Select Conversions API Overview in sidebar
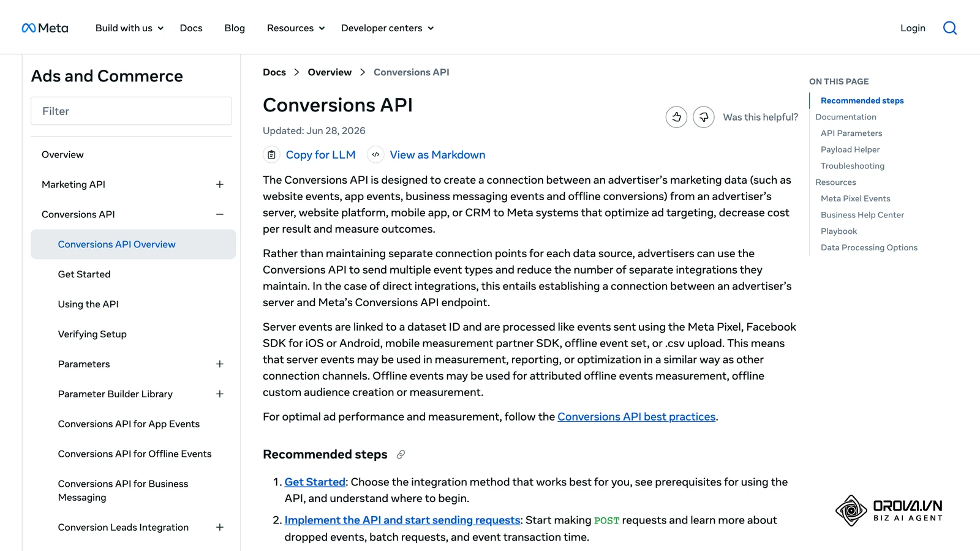Screen dimensions: 980x551 pyautogui.click(x=133, y=244)
